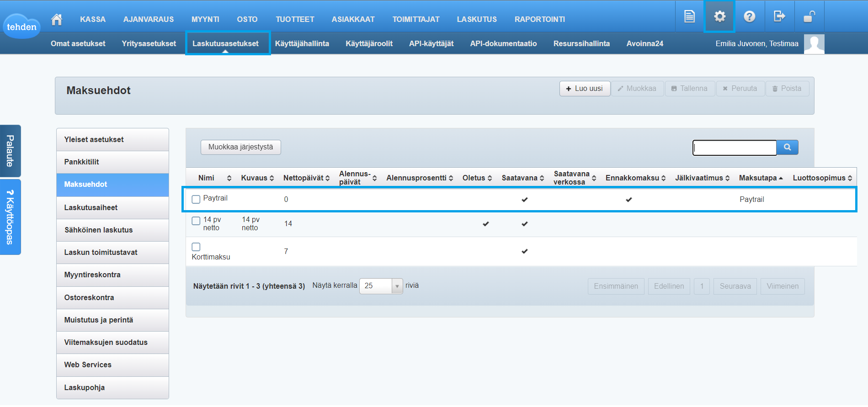Tick the Paytrail row checkbox
Image resolution: width=868 pixels, height=407 pixels.
(196, 199)
